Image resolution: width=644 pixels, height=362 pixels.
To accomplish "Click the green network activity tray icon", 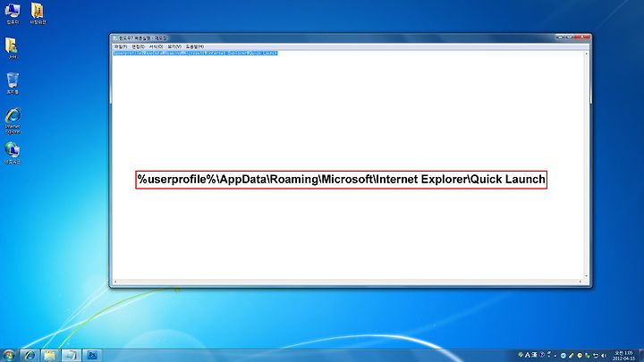I will (x=588, y=356).
